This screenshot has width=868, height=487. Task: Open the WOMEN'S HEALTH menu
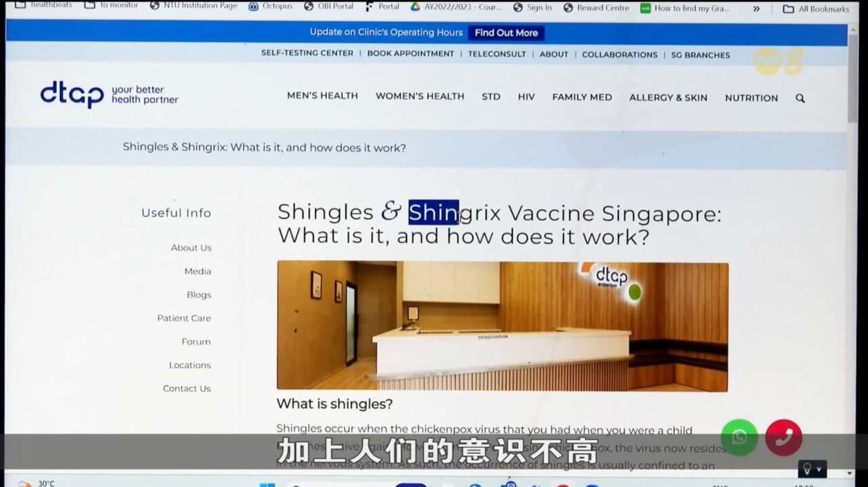point(420,96)
